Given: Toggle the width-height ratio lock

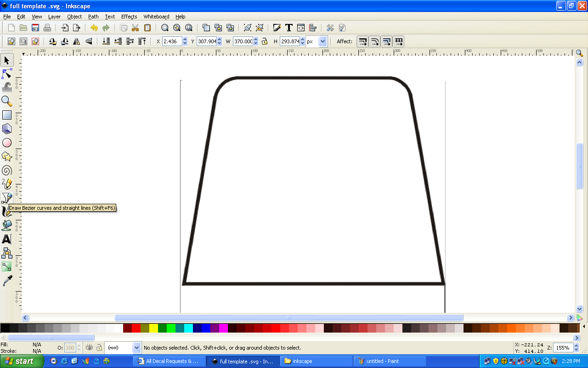Looking at the screenshot, I should pyautogui.click(x=266, y=41).
